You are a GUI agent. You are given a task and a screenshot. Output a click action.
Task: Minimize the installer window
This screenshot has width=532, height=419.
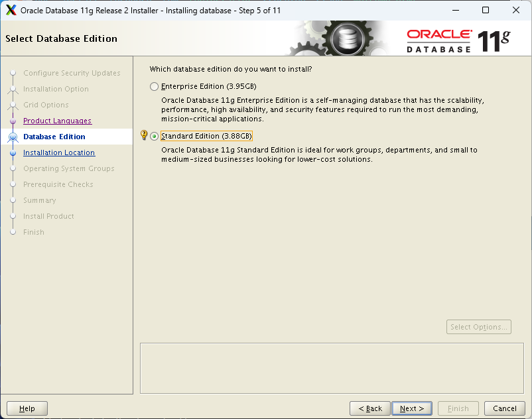point(456,10)
